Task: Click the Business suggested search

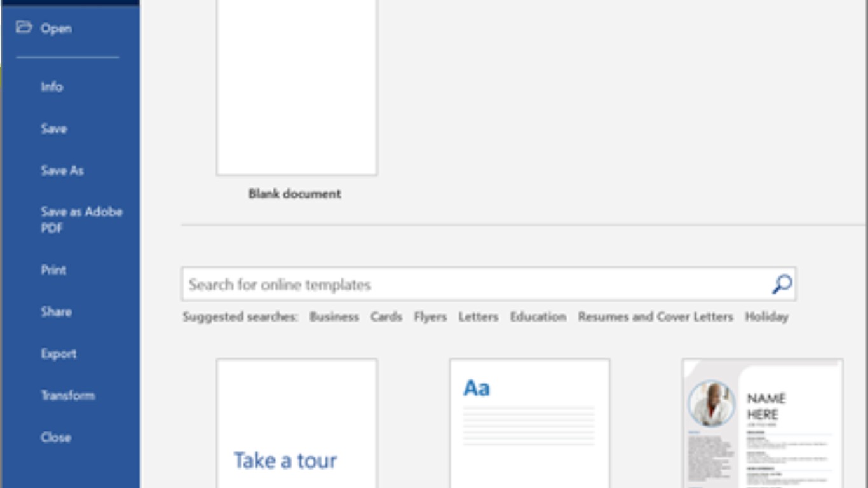Action: click(x=334, y=317)
